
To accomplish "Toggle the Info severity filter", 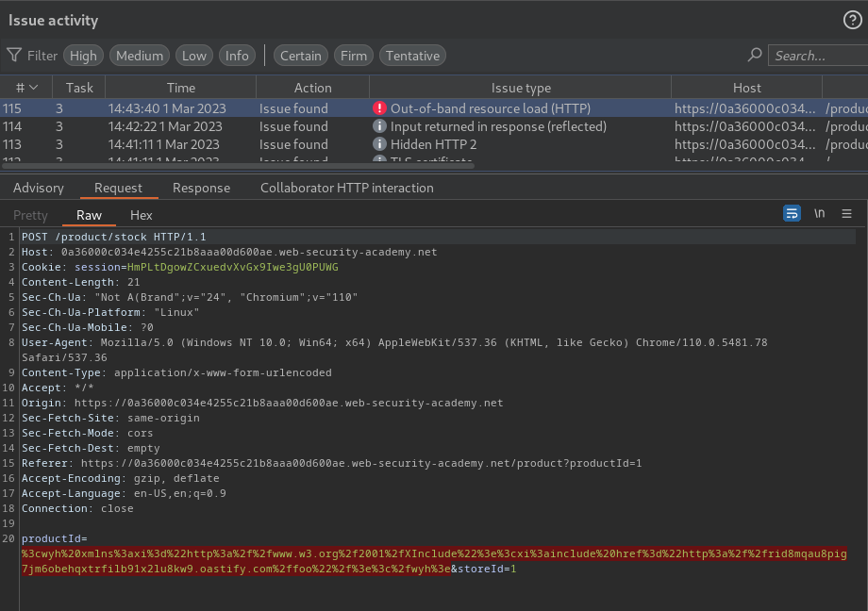I will [x=237, y=56].
